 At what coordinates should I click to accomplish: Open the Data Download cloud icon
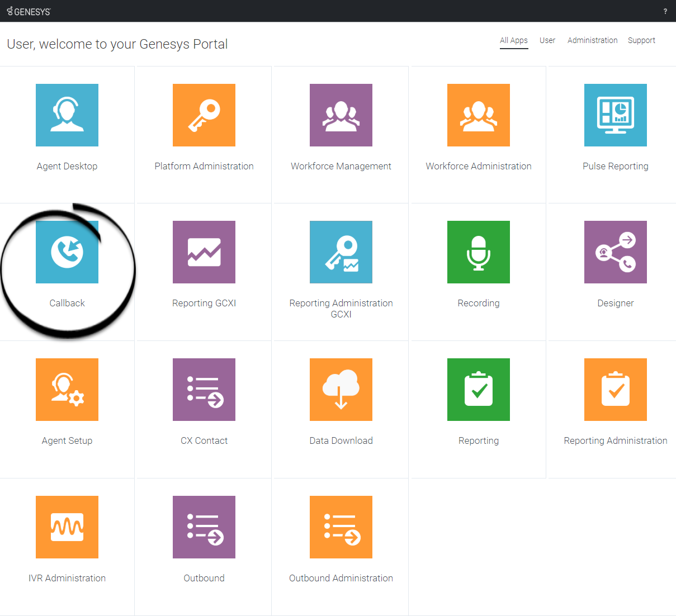(341, 390)
